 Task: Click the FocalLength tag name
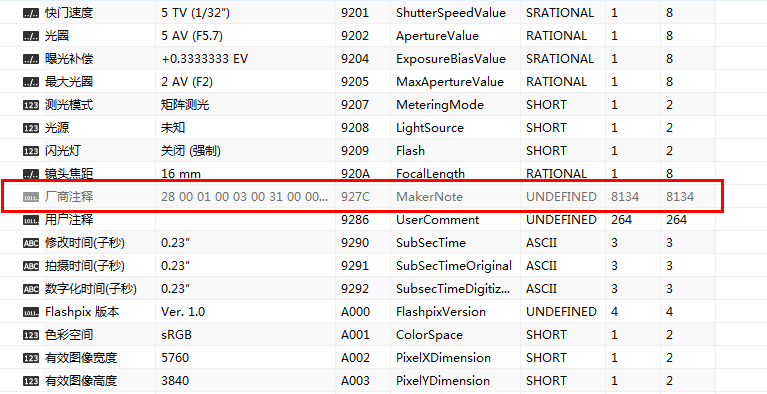[x=430, y=174]
